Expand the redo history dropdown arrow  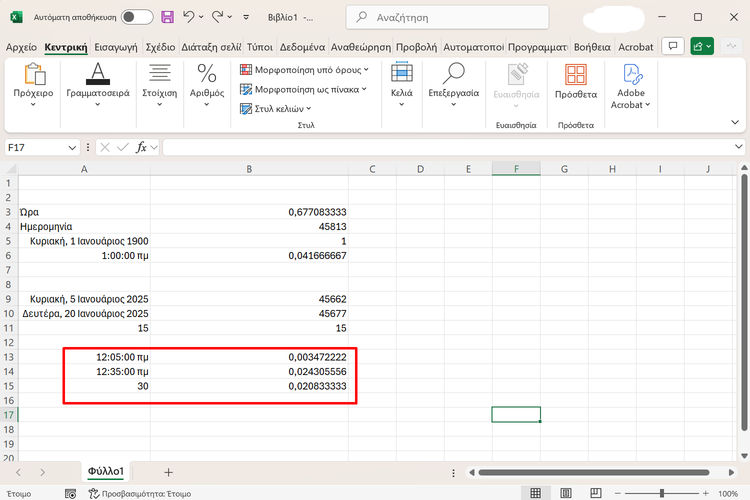[x=230, y=17]
